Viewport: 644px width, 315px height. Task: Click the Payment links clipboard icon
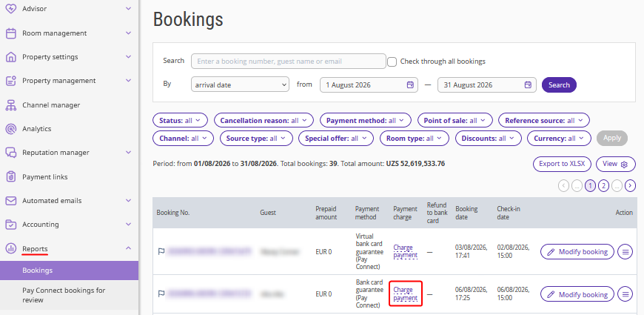pyautogui.click(x=11, y=177)
